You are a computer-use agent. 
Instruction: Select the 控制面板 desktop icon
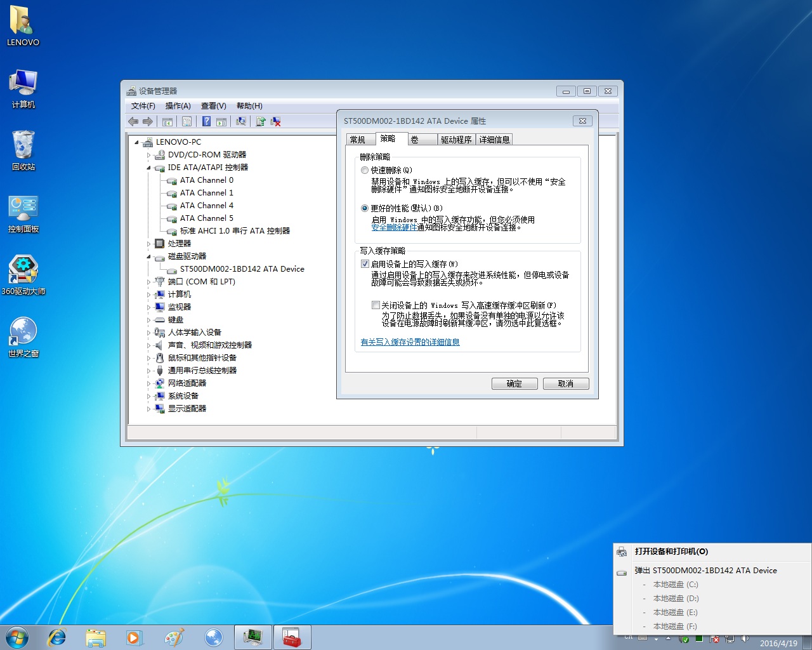pyautogui.click(x=23, y=213)
